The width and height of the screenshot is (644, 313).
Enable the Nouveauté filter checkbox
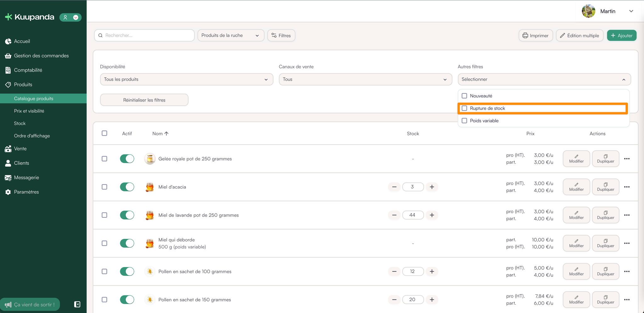tap(464, 96)
